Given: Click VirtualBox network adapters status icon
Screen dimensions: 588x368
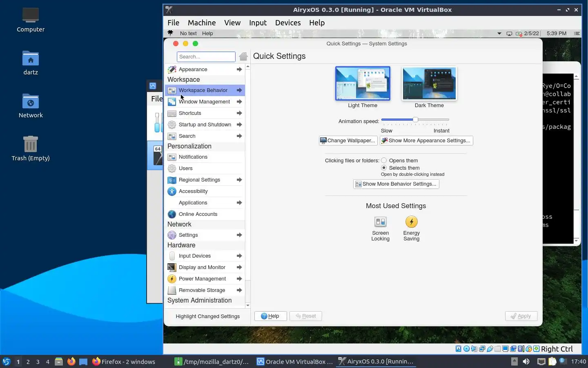Looking at the screenshot, I should pos(482,349).
